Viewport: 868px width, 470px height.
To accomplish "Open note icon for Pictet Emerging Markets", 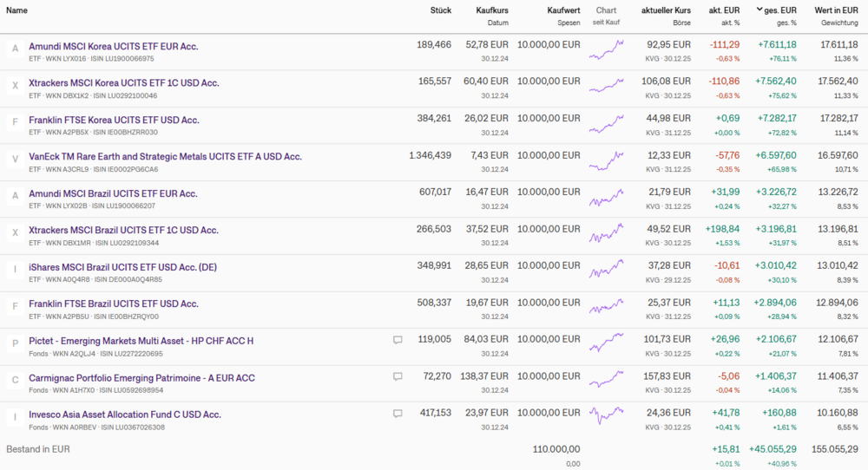I will 398,341.
